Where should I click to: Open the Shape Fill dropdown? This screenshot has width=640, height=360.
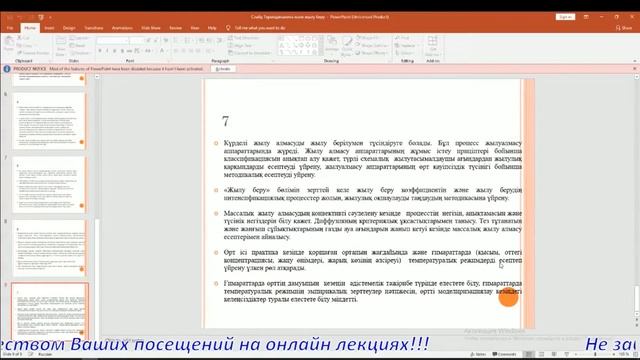click(x=369, y=38)
